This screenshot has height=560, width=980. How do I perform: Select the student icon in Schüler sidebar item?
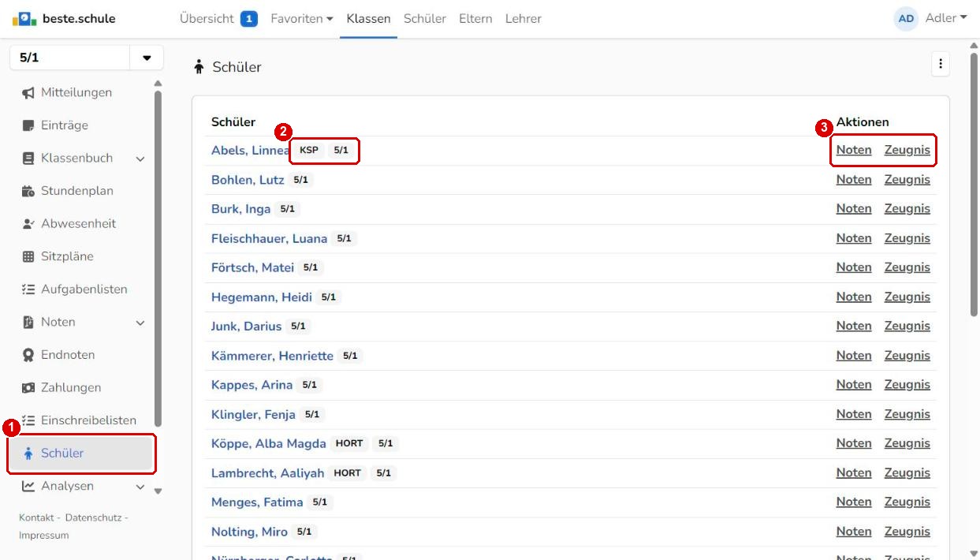[x=28, y=454]
